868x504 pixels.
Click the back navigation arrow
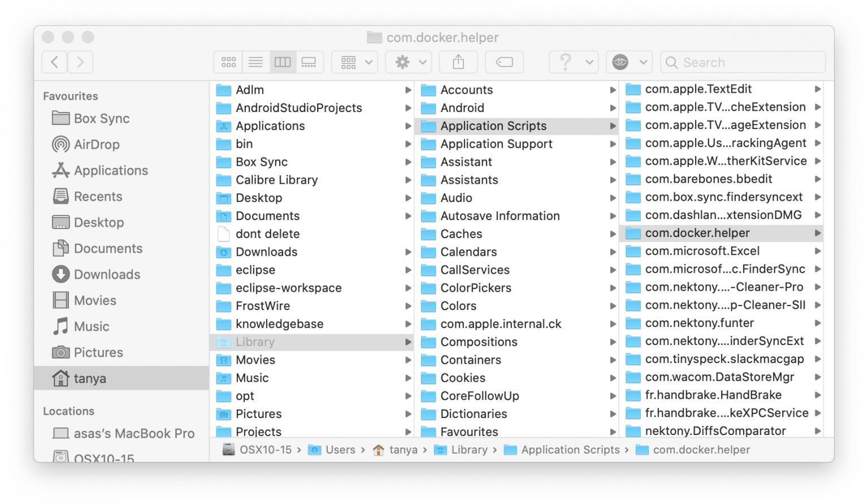(54, 62)
